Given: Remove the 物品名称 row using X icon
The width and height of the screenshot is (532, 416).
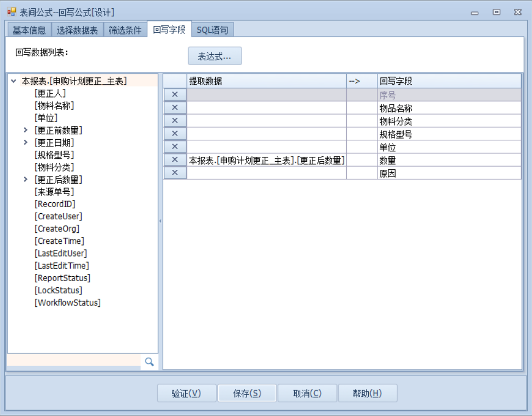Looking at the screenshot, I should 175,108.
